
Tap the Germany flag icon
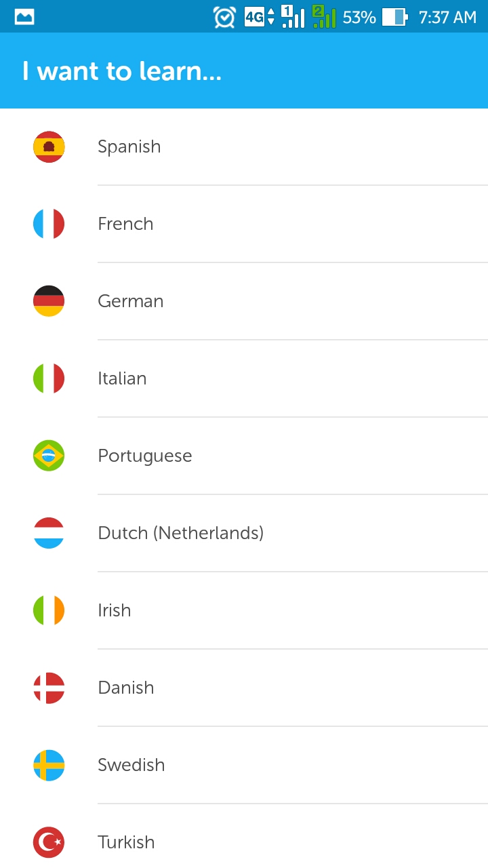coord(49,301)
